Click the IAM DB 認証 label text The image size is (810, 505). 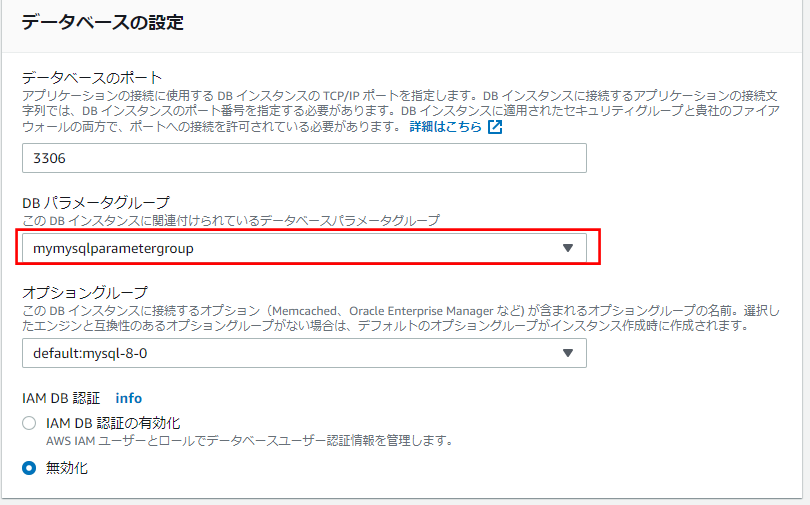[x=61, y=398]
